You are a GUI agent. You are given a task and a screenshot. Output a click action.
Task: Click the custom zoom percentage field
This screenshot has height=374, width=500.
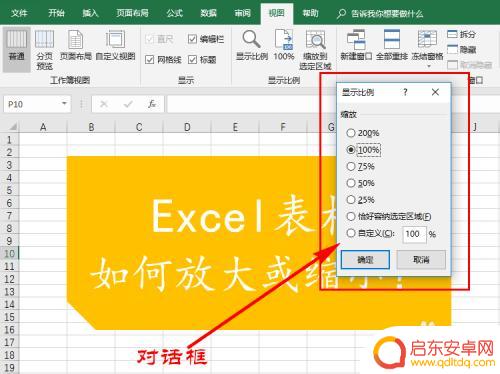point(414,234)
